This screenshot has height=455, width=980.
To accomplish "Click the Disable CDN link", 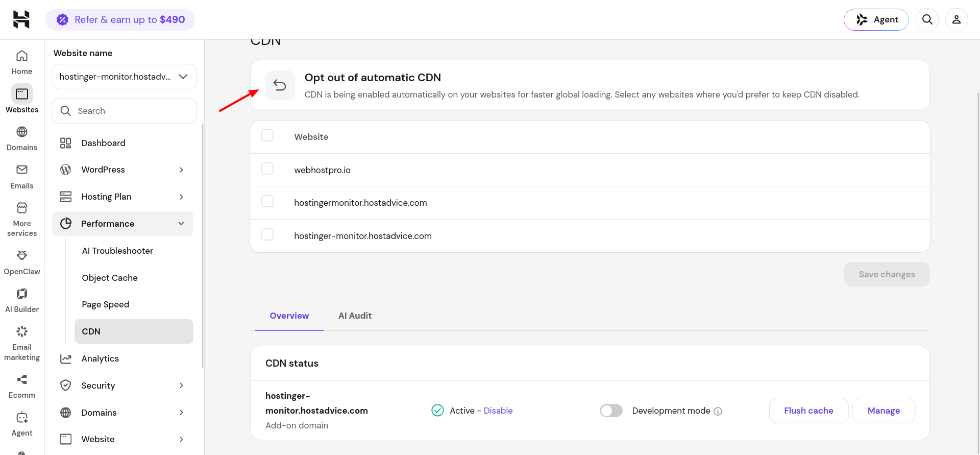I will point(498,411).
